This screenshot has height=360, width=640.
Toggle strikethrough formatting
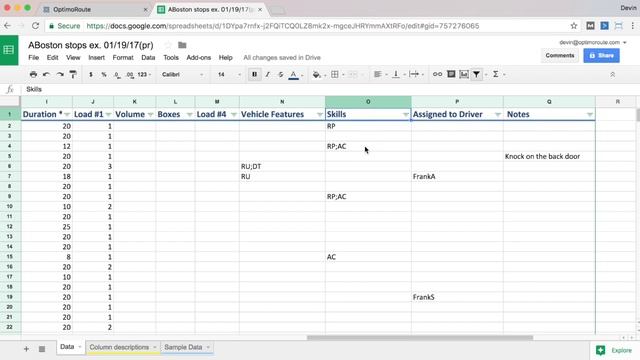click(x=280, y=74)
